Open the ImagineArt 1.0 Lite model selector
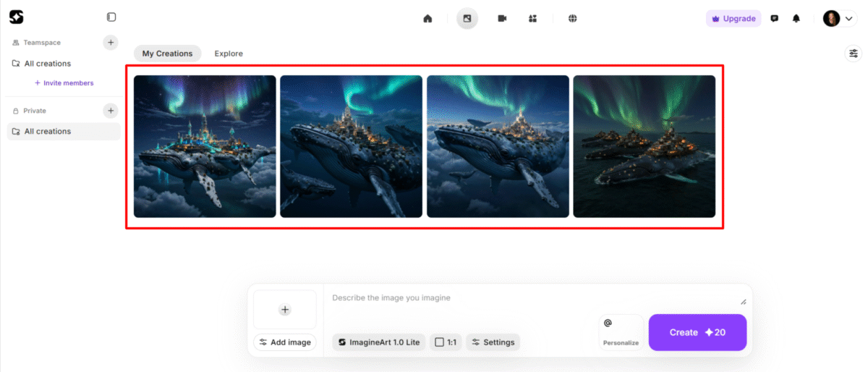 pos(379,342)
